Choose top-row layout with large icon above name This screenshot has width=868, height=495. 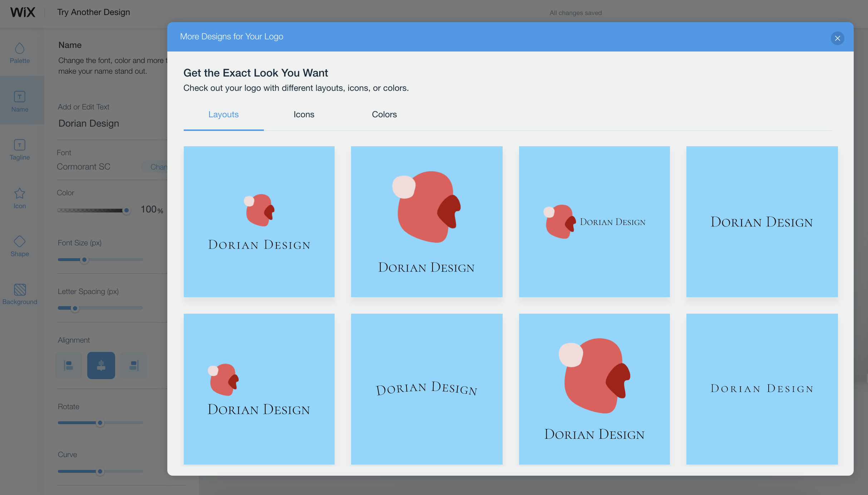point(427,222)
